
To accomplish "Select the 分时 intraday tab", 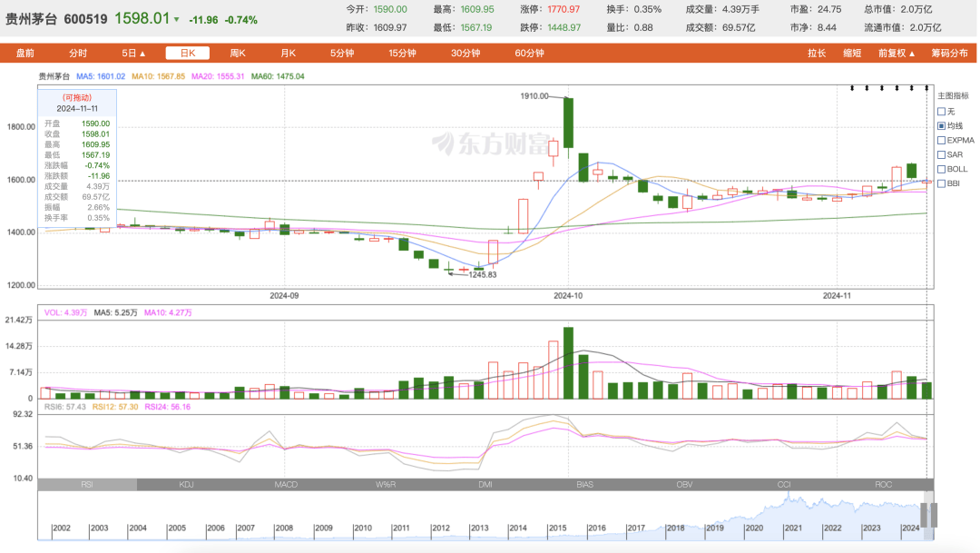I will click(78, 54).
